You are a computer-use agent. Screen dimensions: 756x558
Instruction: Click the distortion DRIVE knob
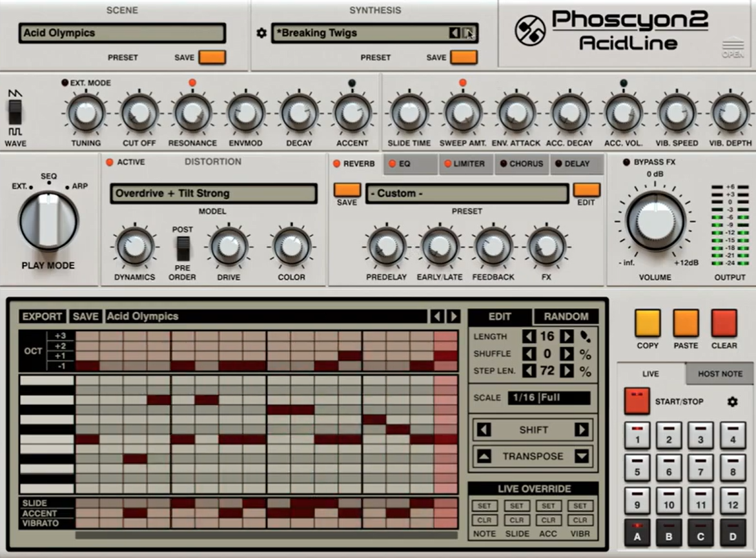click(229, 247)
